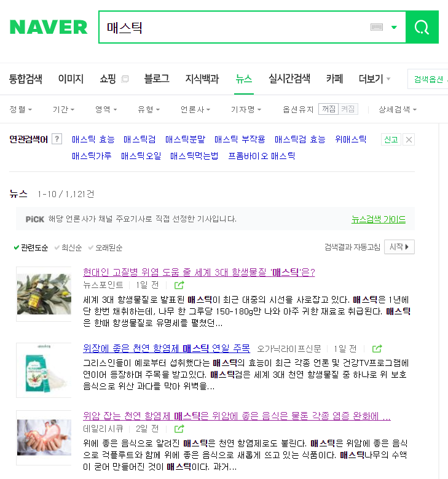This screenshot has width=448, height=479.
Task: Open the 기간 filter dropdown
Action: click(63, 109)
